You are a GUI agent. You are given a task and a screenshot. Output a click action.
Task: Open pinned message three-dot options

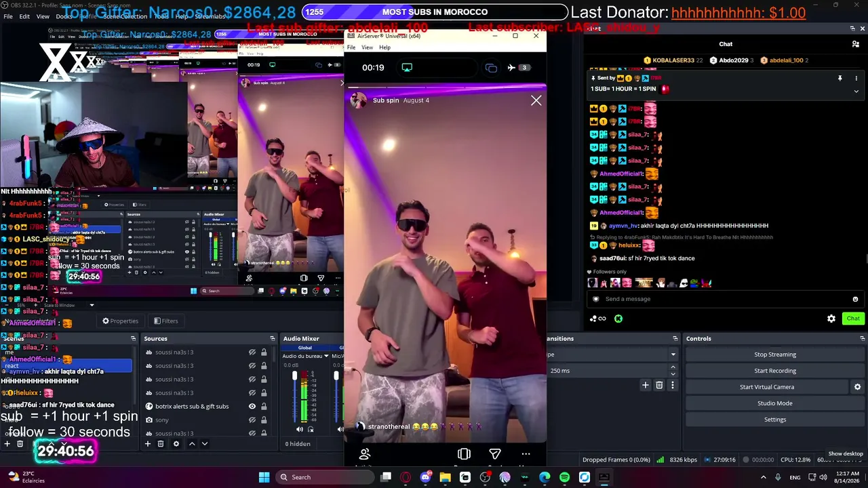[x=856, y=79]
